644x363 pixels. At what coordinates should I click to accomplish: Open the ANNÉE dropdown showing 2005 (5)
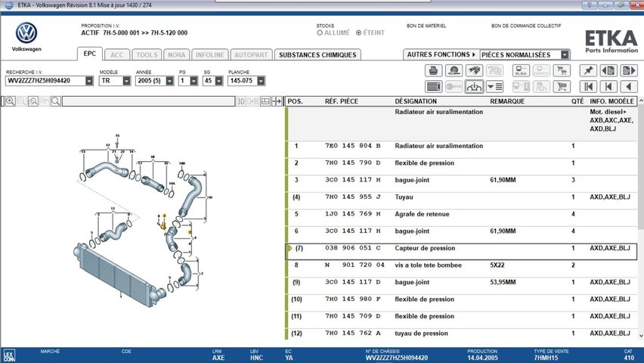click(169, 81)
